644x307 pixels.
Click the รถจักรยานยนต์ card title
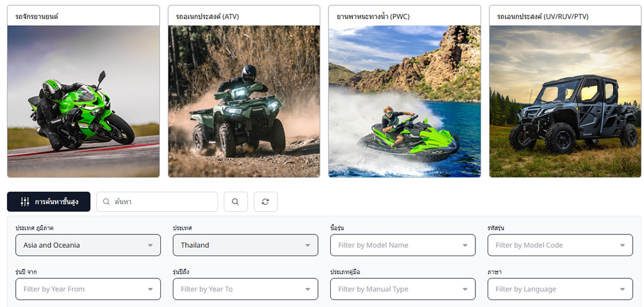pyautogui.click(x=36, y=16)
